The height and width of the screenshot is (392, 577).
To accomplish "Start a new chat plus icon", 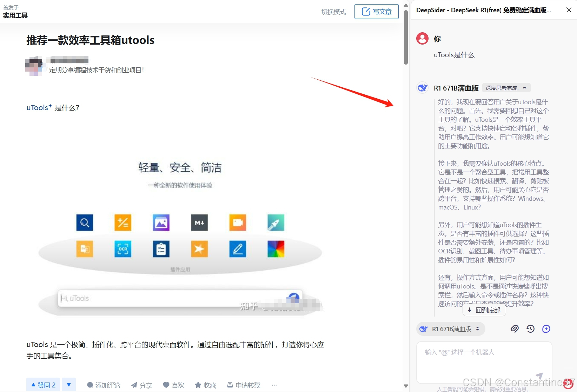I will (546, 329).
